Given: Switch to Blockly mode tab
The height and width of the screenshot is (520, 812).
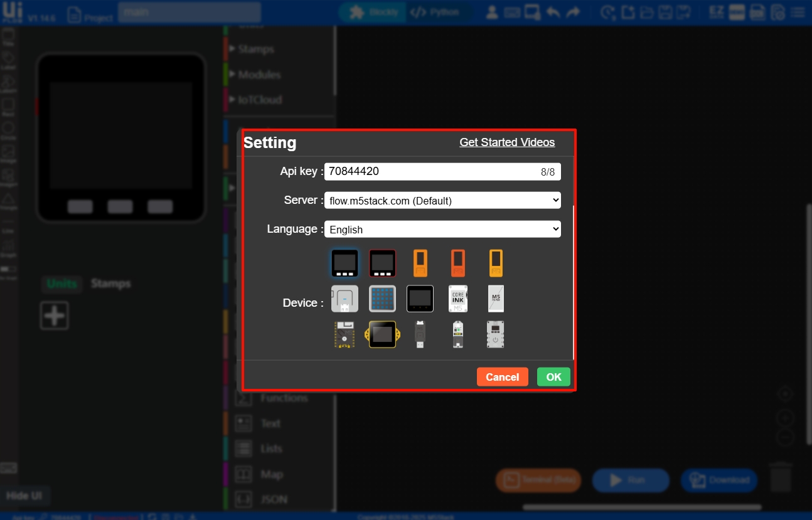Looking at the screenshot, I should tap(372, 13).
